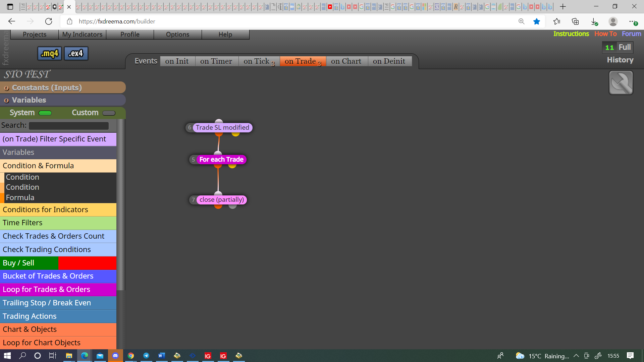This screenshot has height=362, width=644.
Task: Open the wrench tools button on canvas
Action: coord(621,83)
